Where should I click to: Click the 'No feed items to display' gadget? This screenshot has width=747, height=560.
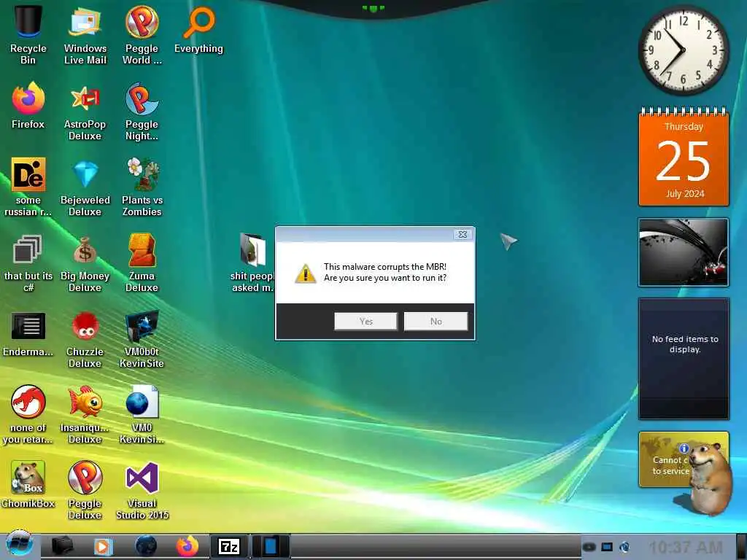(684, 359)
